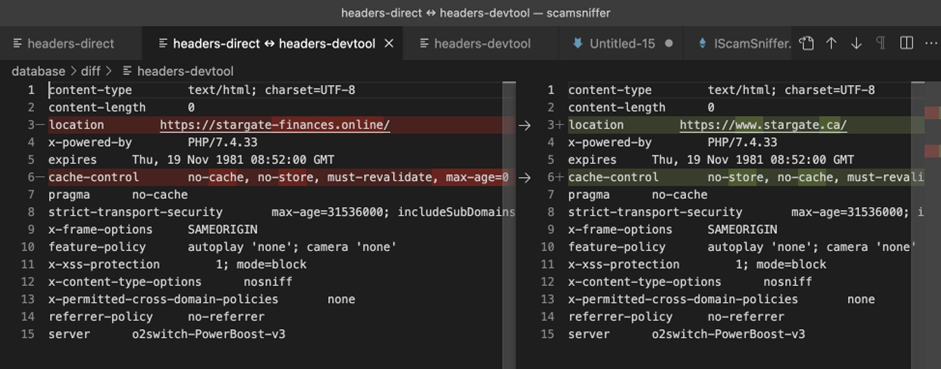
Task: Open the More Actions ellipsis menu
Action: pyautogui.click(x=931, y=43)
